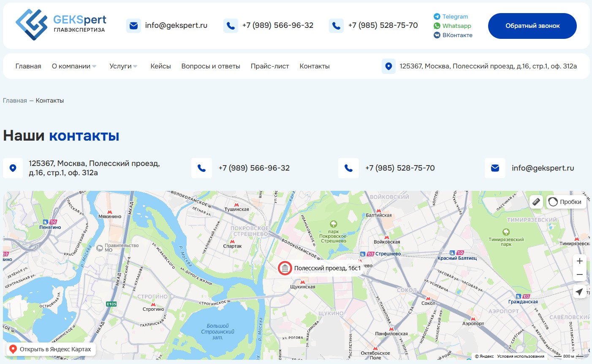This screenshot has width=592, height=364.
Task: Click the Панфиловская station label
Action: 391,334
